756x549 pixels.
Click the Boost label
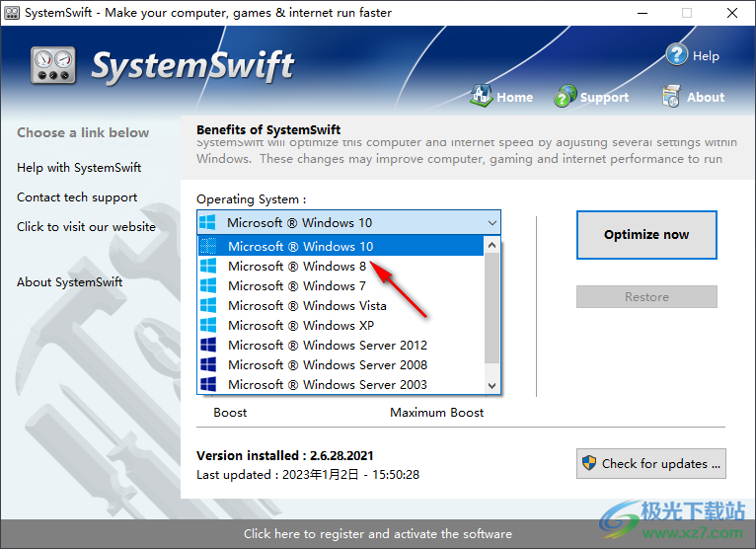(230, 413)
